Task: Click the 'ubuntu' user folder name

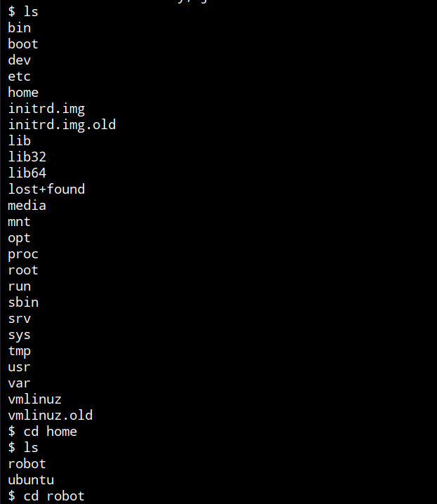Action: (31, 480)
